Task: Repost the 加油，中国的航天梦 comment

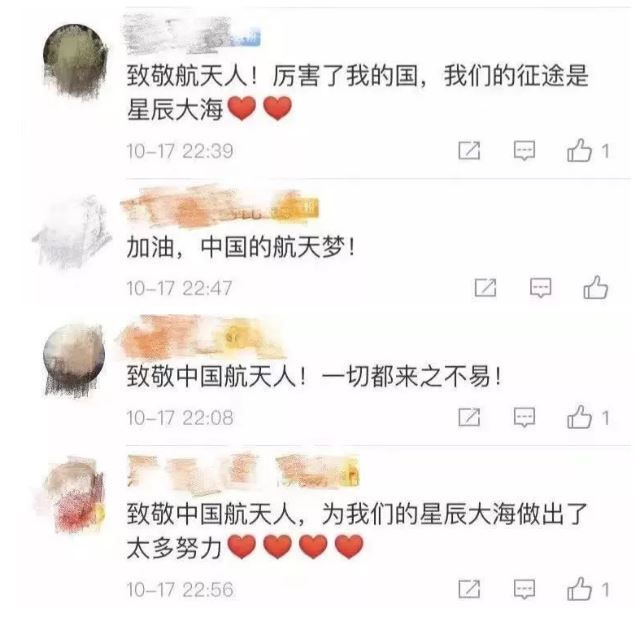Action: [x=485, y=288]
